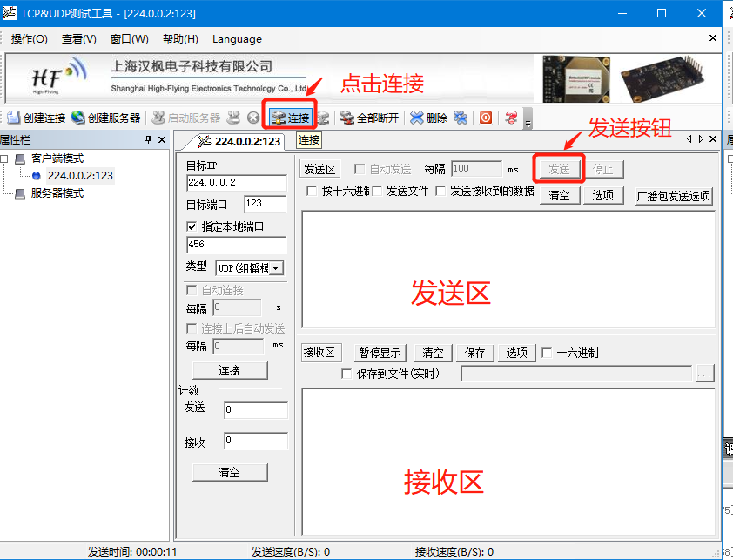Viewport: 733px width, 560px height.
Task: Click the grayed 启动服务器 toolbar button
Action: (x=186, y=118)
